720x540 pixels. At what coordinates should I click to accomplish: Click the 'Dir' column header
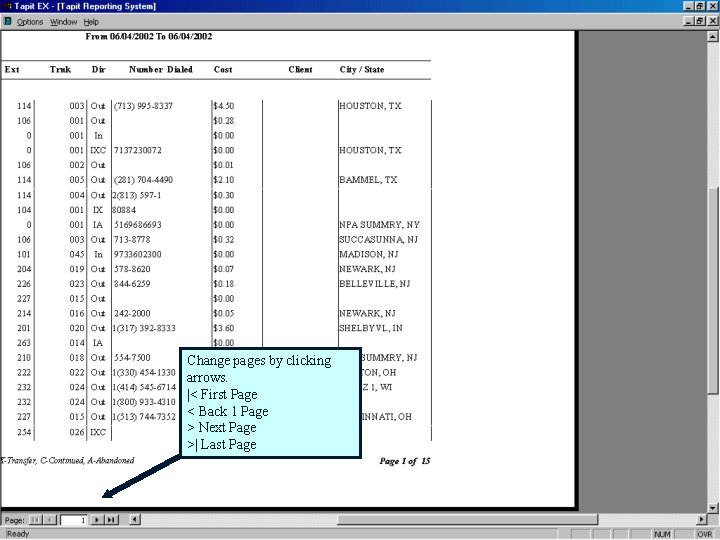(99, 69)
